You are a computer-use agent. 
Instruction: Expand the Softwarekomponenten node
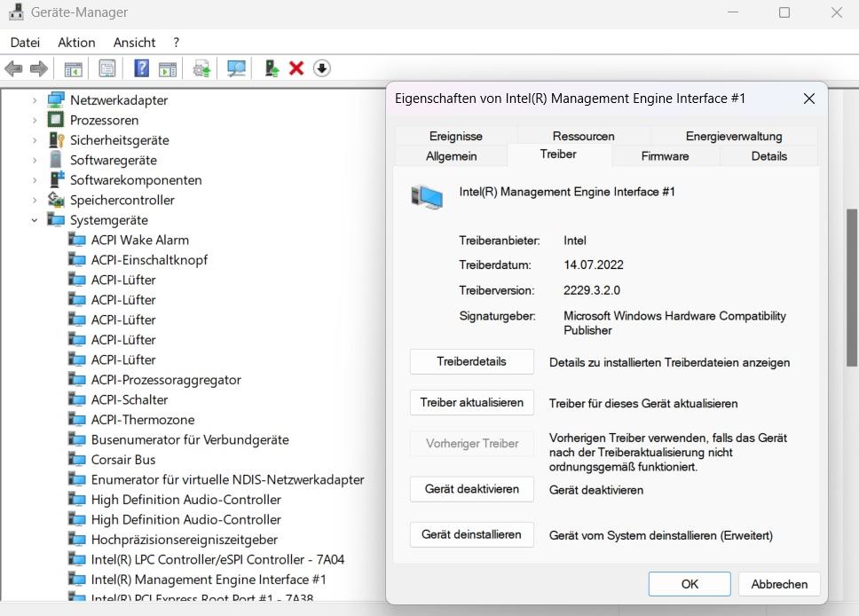pyautogui.click(x=35, y=180)
